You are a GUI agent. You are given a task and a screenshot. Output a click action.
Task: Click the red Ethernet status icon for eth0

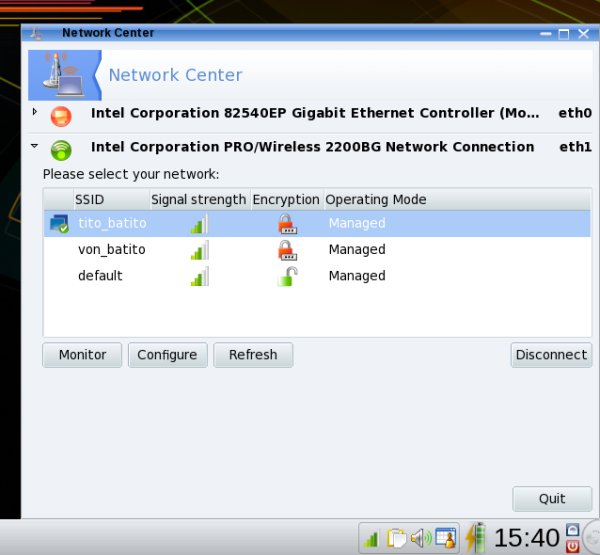(61, 116)
